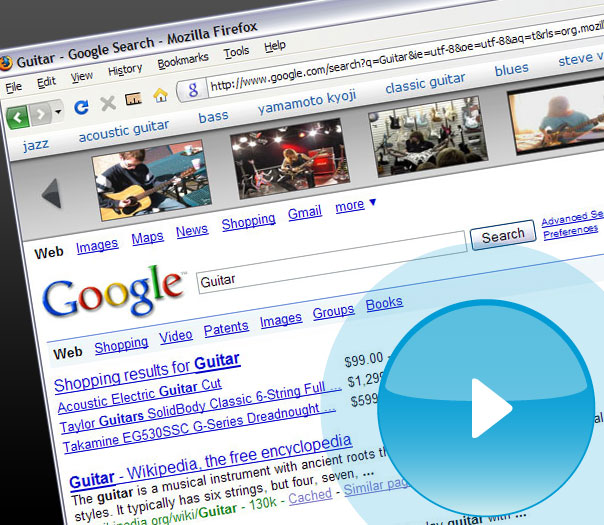This screenshot has height=525, width=604.
Task: Click the Search button
Action: pos(503,235)
